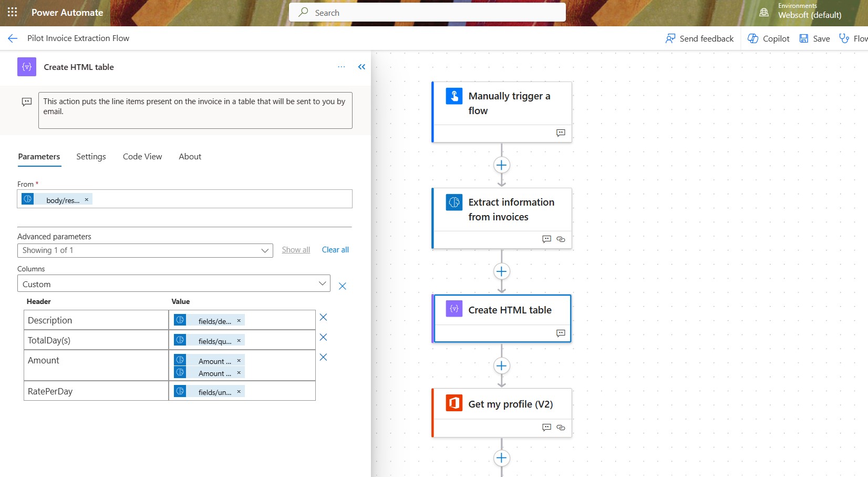Select the Get my profile (V2) card
868x477 pixels.
(x=502, y=413)
